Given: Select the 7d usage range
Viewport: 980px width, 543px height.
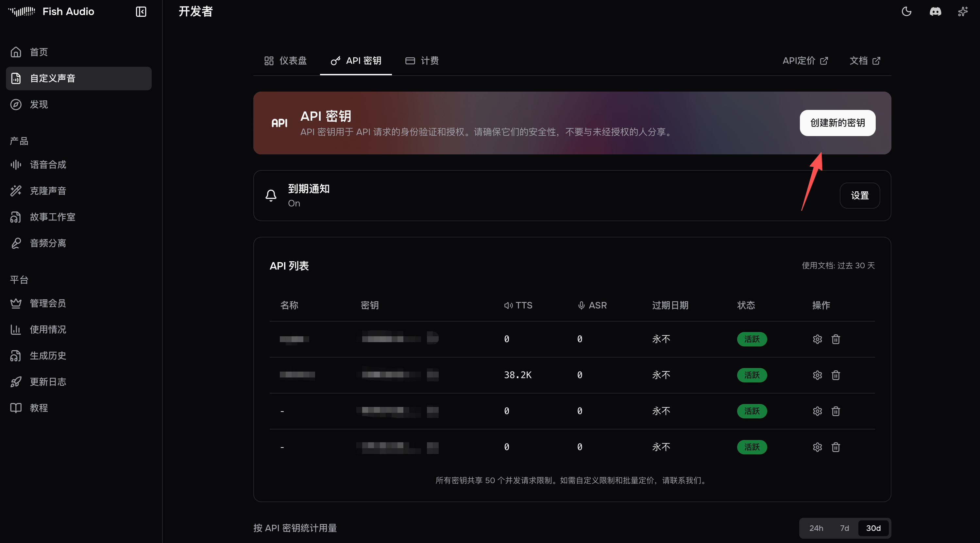Looking at the screenshot, I should coord(844,528).
